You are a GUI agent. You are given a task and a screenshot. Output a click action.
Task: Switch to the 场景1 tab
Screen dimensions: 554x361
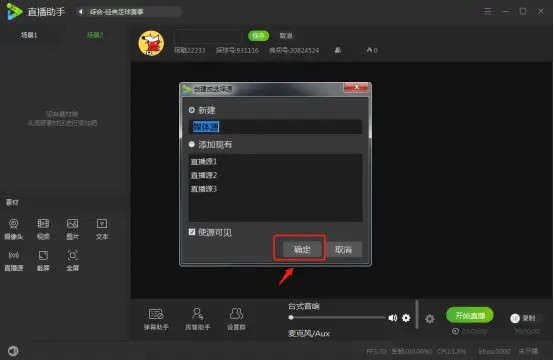point(29,35)
